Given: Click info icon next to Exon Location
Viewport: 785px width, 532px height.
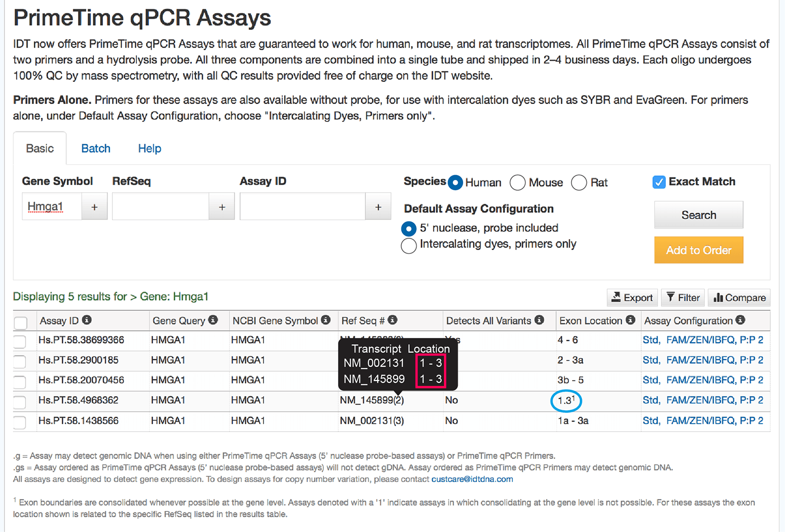Looking at the screenshot, I should pos(630,320).
